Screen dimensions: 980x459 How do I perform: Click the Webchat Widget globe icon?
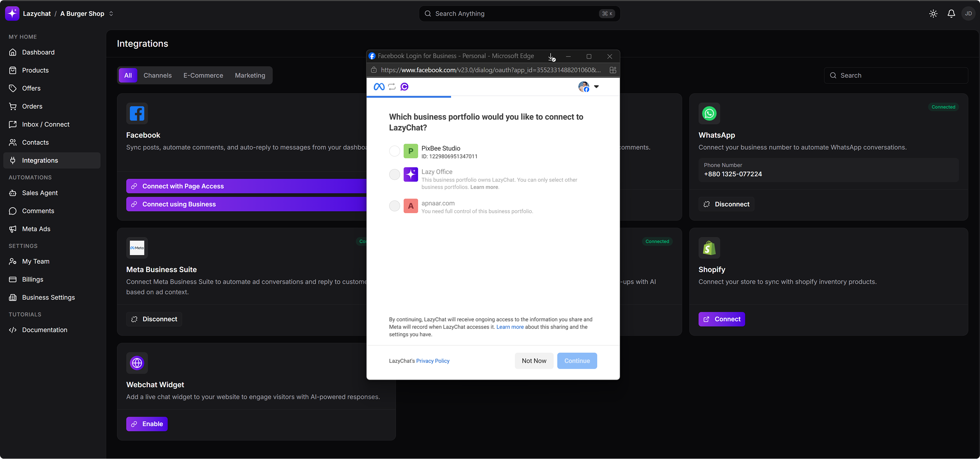click(137, 363)
